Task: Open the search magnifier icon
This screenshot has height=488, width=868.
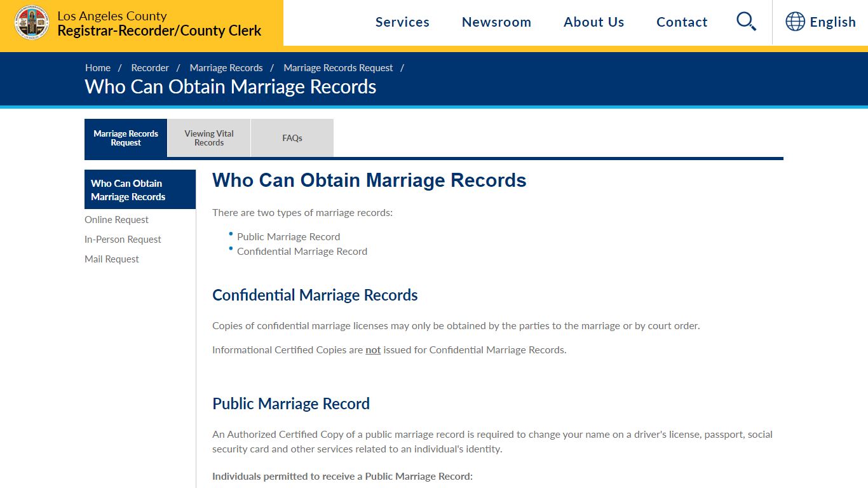Action: [x=746, y=22]
